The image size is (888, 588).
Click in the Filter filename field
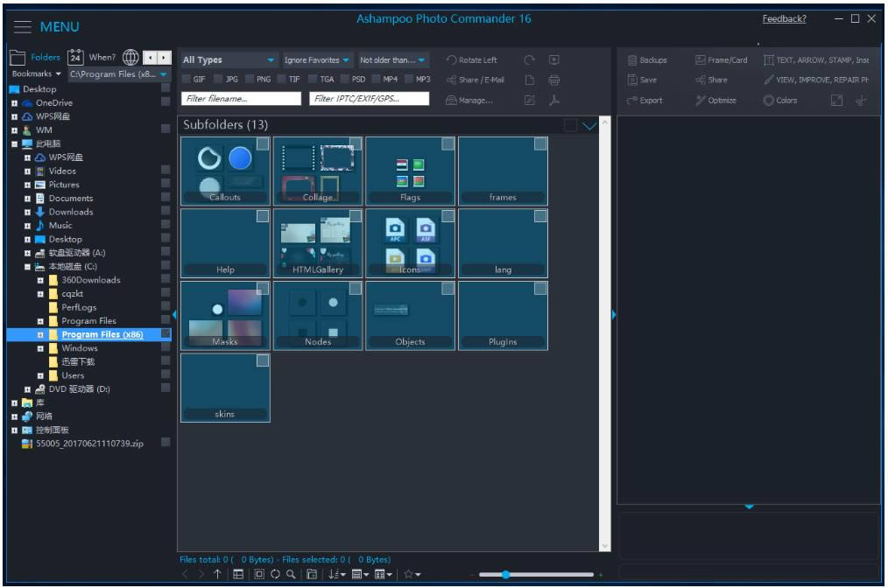tap(241, 99)
